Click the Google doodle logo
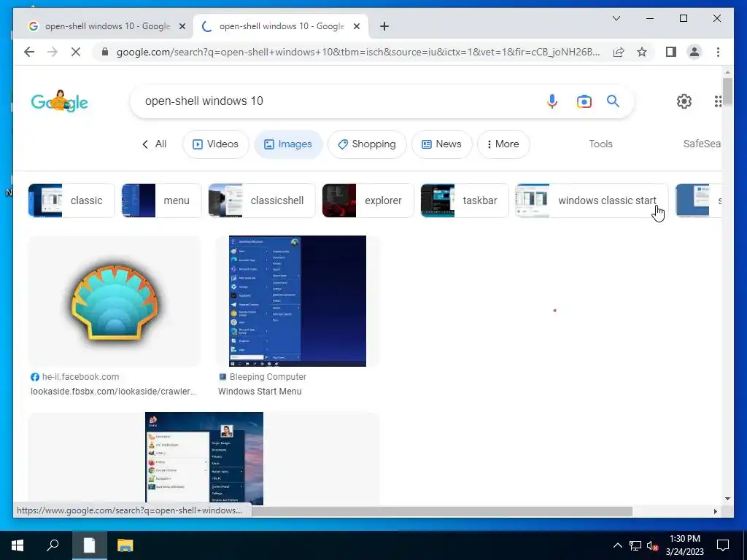 coord(60,101)
